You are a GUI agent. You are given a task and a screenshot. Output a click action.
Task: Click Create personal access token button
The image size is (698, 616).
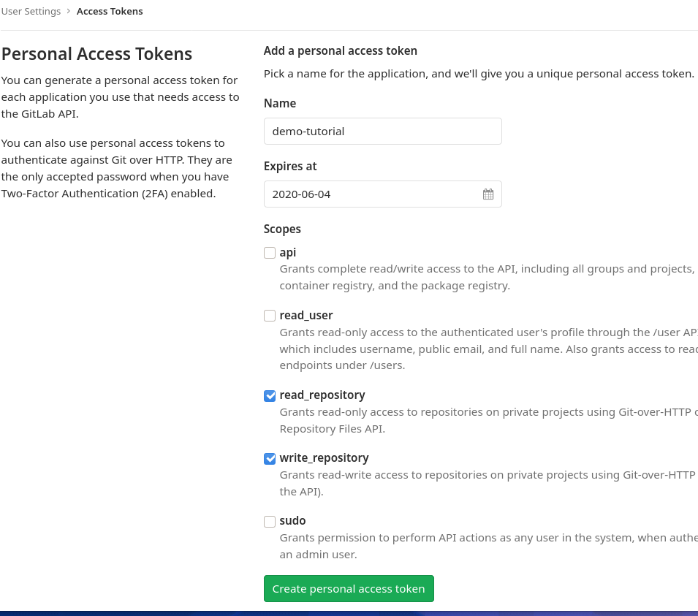tap(349, 588)
